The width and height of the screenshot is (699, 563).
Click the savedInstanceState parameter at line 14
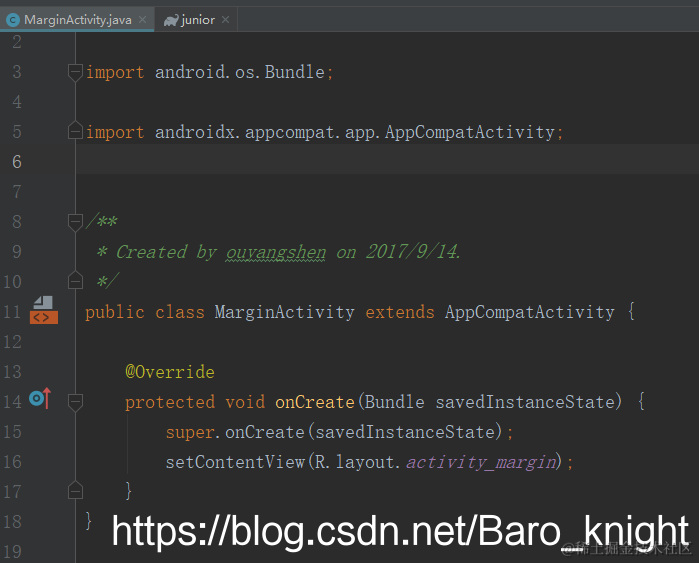point(526,402)
